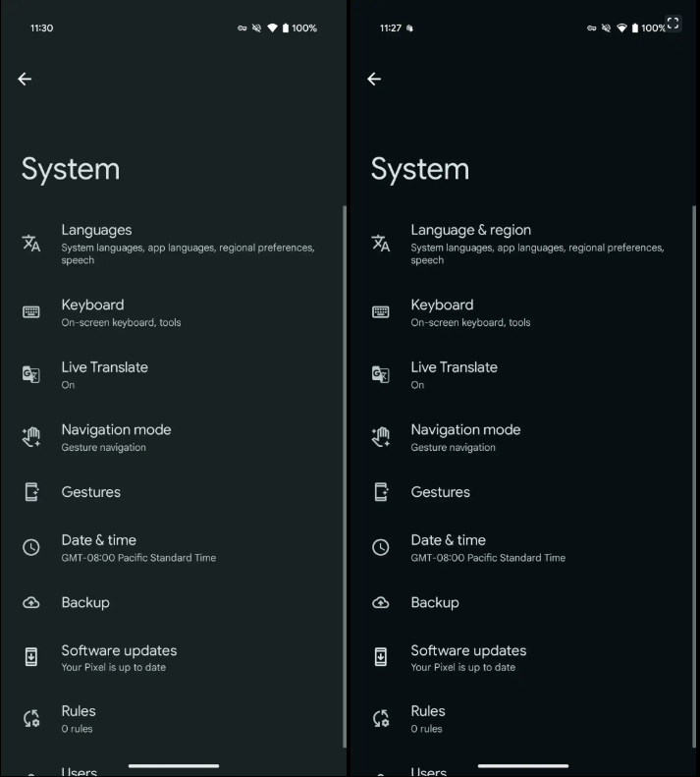The width and height of the screenshot is (700, 777).
Task: Tap the right screen's vertical scrollbar
Action: pyautogui.click(x=694, y=476)
